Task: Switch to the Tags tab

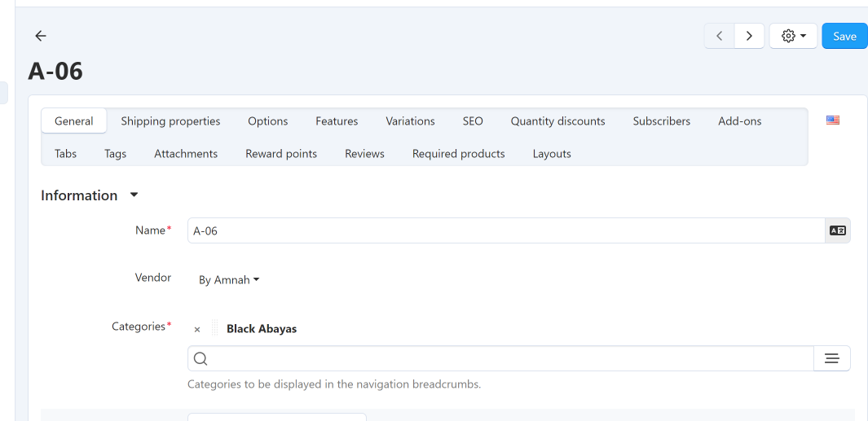Action: tap(115, 154)
